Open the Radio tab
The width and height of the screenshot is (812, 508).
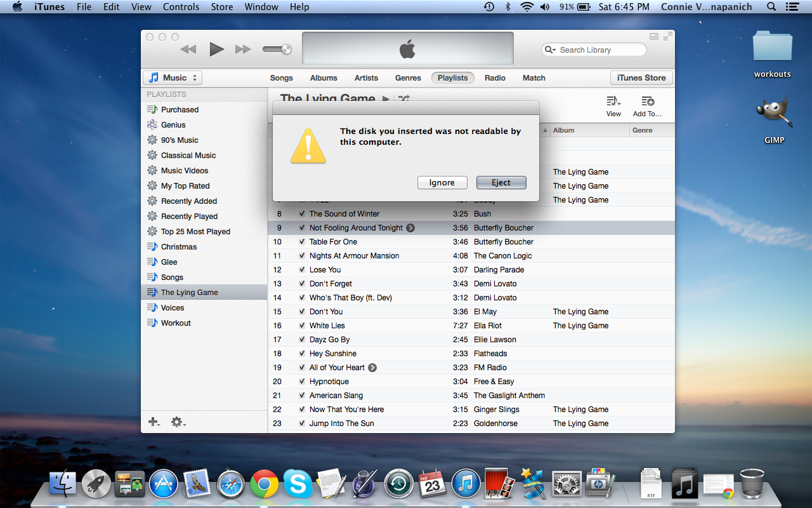495,77
